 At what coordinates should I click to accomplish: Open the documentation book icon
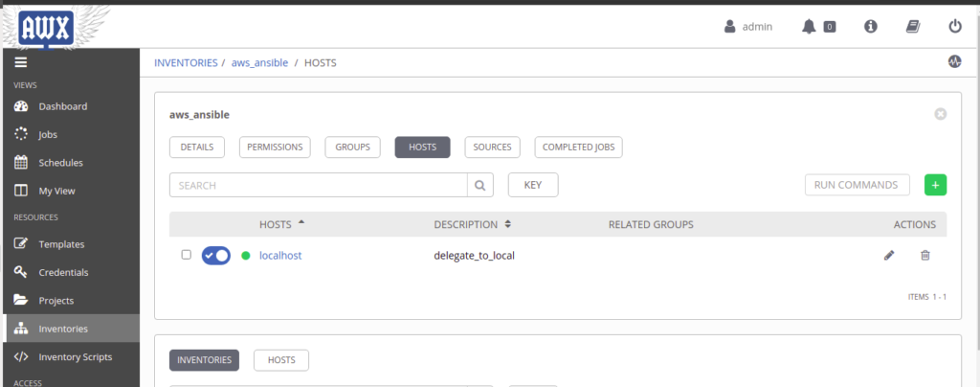pyautogui.click(x=913, y=27)
